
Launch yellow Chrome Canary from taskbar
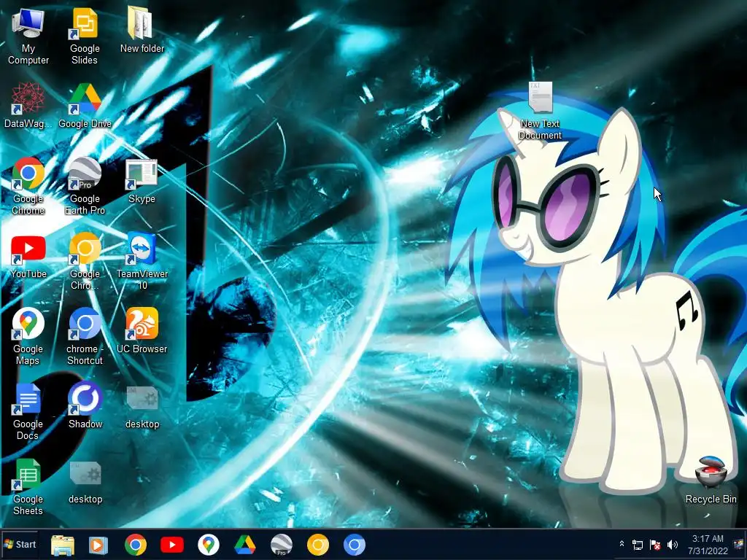tap(318, 545)
